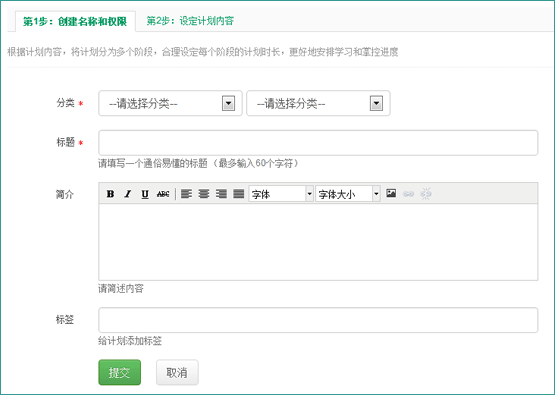
Task: Click the 请填写一个通俗易懂的标题 hint text
Action: tap(199, 163)
